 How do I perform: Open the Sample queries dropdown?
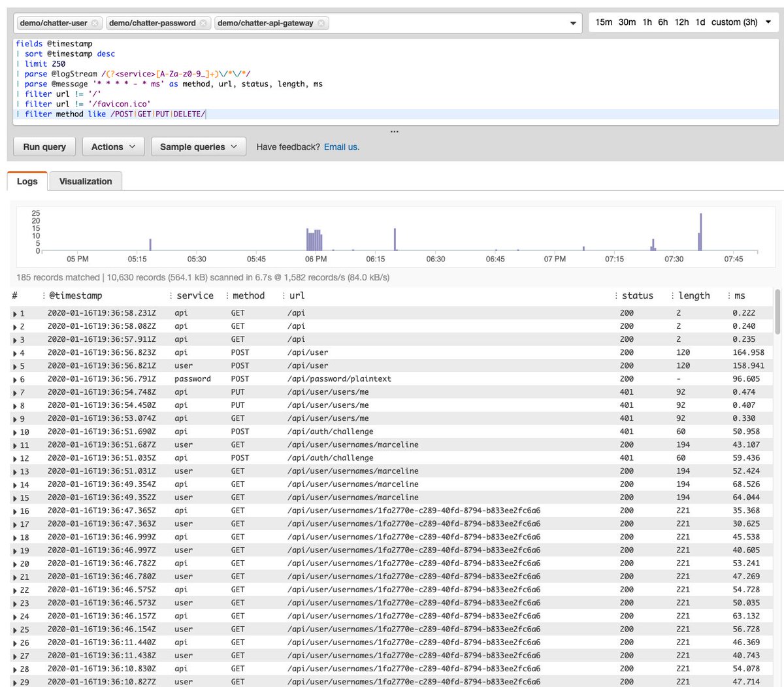tap(199, 147)
